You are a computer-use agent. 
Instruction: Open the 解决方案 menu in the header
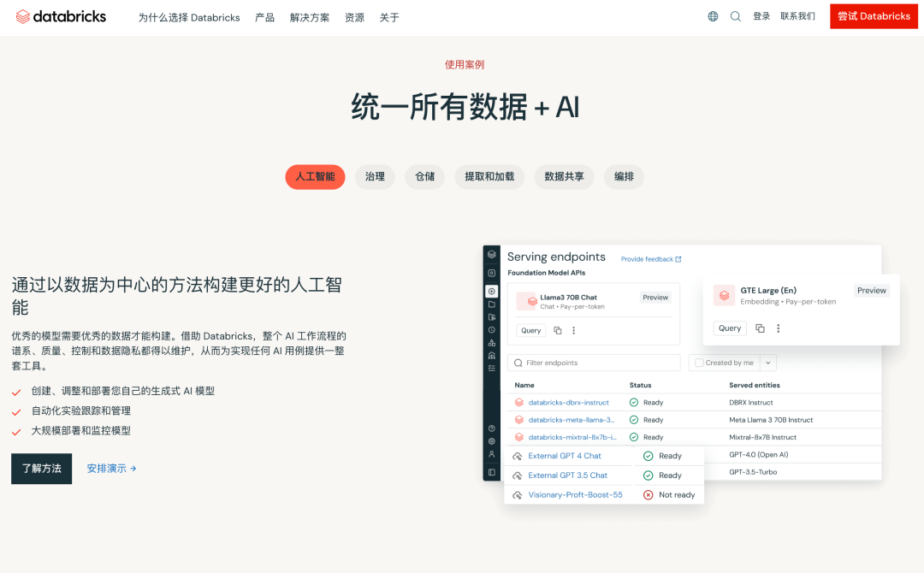[310, 16]
